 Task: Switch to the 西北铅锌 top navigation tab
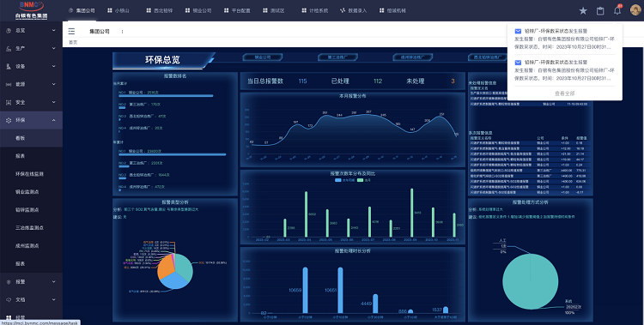(x=160, y=10)
